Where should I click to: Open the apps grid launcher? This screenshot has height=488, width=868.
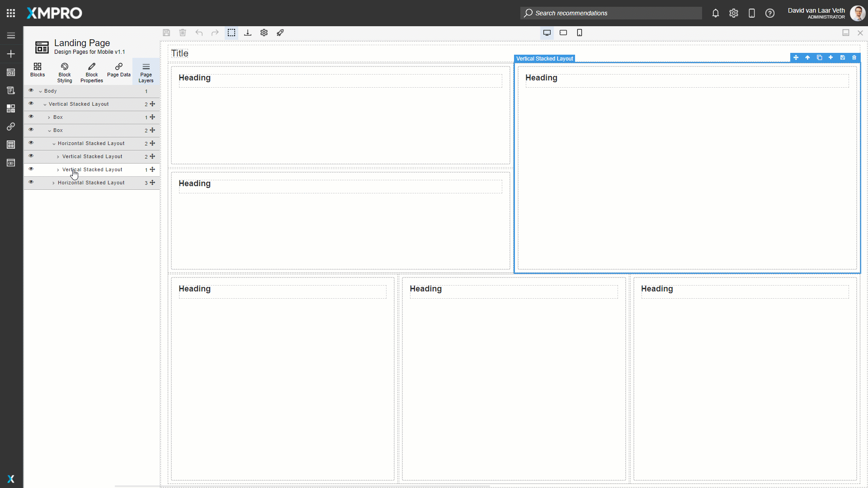tap(11, 13)
